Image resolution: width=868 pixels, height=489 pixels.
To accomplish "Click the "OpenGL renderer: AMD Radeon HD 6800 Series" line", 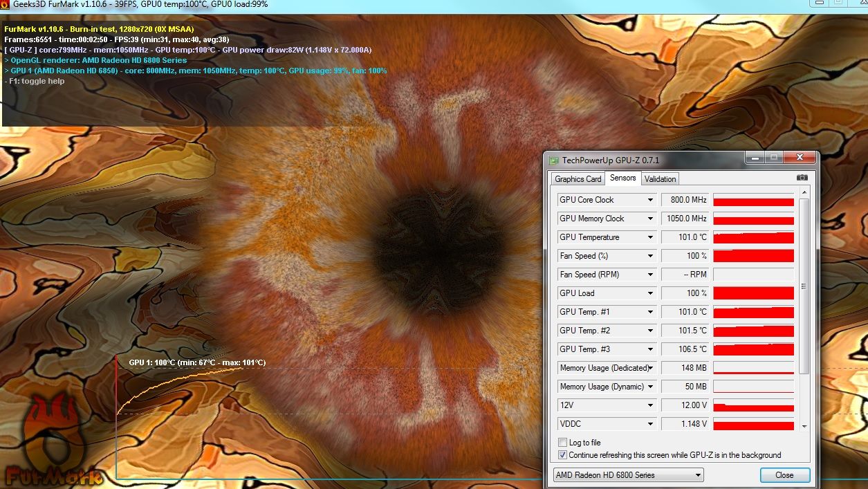I will point(95,60).
